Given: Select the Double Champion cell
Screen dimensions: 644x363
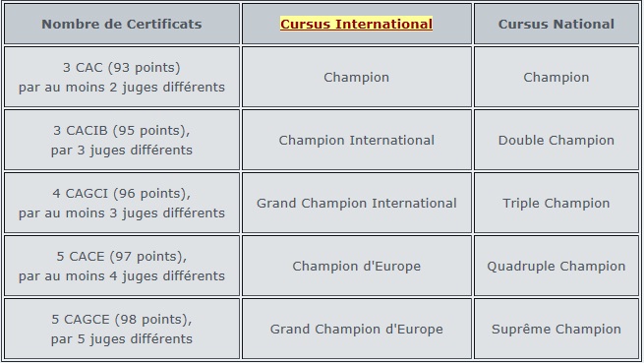Looking at the screenshot, I should (x=556, y=140).
